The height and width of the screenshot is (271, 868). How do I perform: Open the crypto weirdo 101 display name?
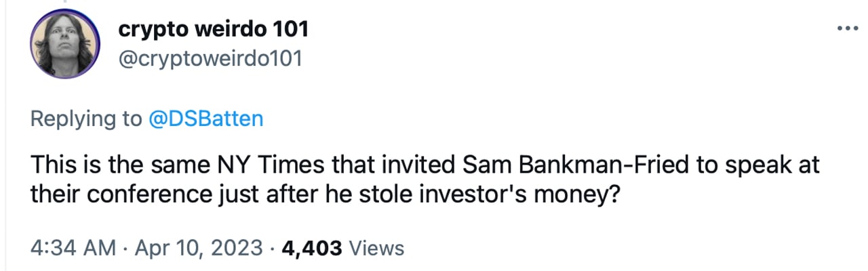coord(214,29)
